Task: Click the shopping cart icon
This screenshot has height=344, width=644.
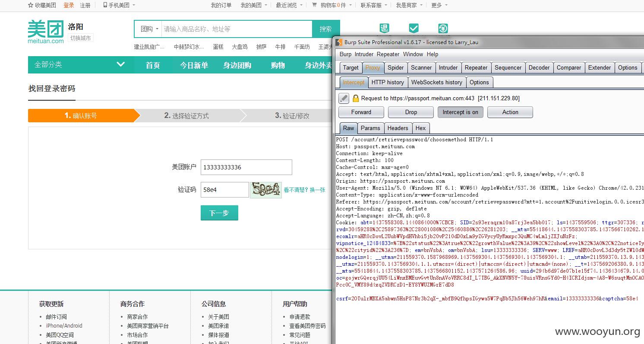Action: click(314, 5)
